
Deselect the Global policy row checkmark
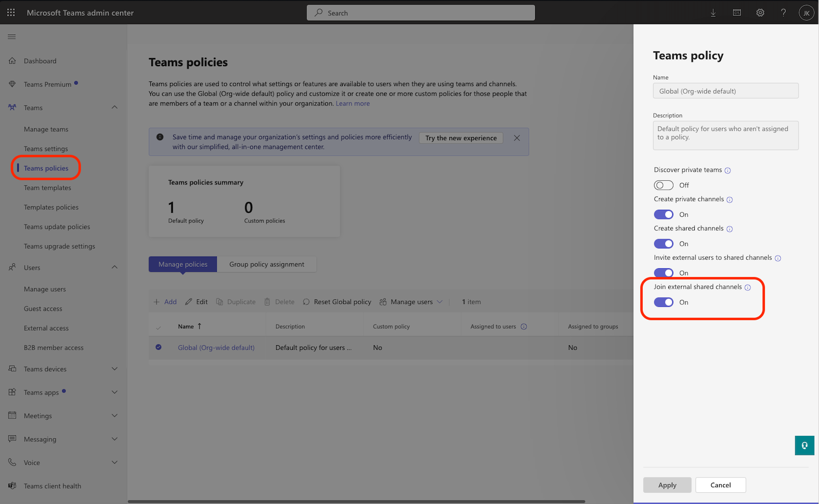coord(158,347)
